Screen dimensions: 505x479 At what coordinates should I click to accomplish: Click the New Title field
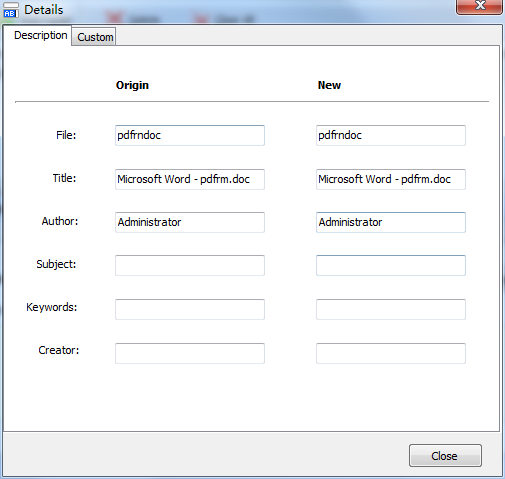pos(391,179)
